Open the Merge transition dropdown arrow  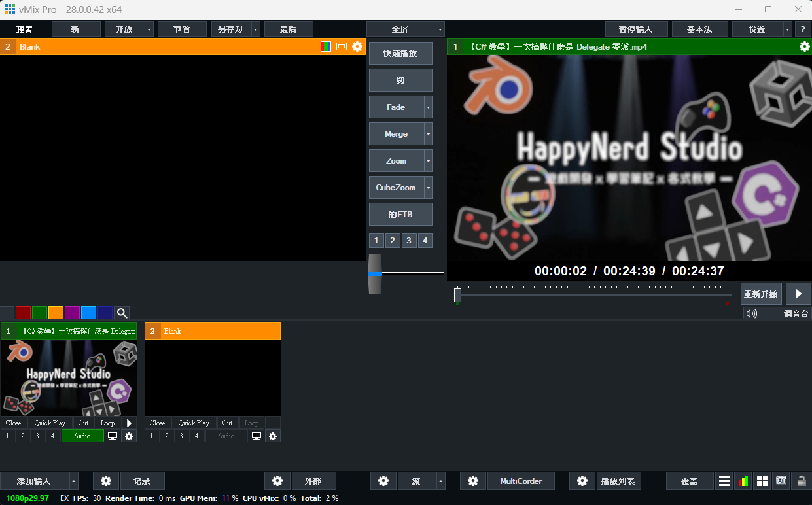pyautogui.click(x=429, y=134)
